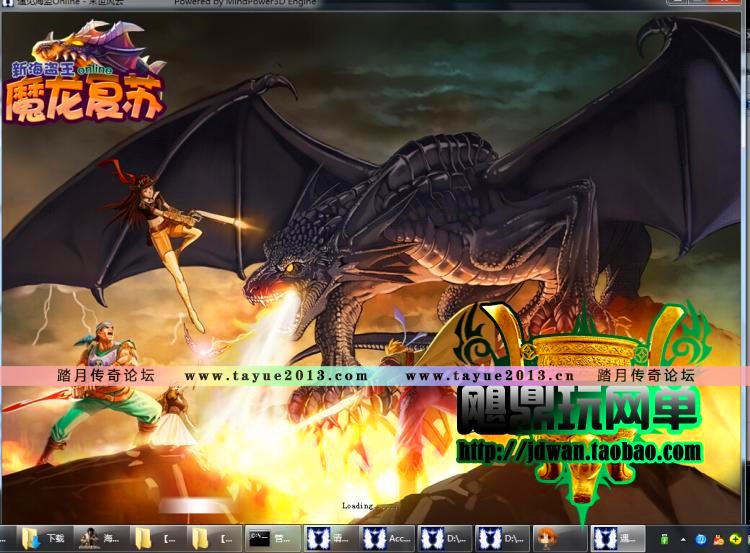Switch to the Acc... taskbar window
This screenshot has height=553, width=750.
coord(387,539)
